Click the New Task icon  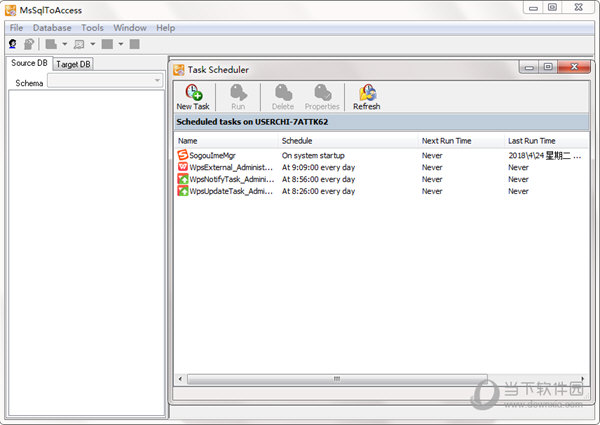click(192, 96)
